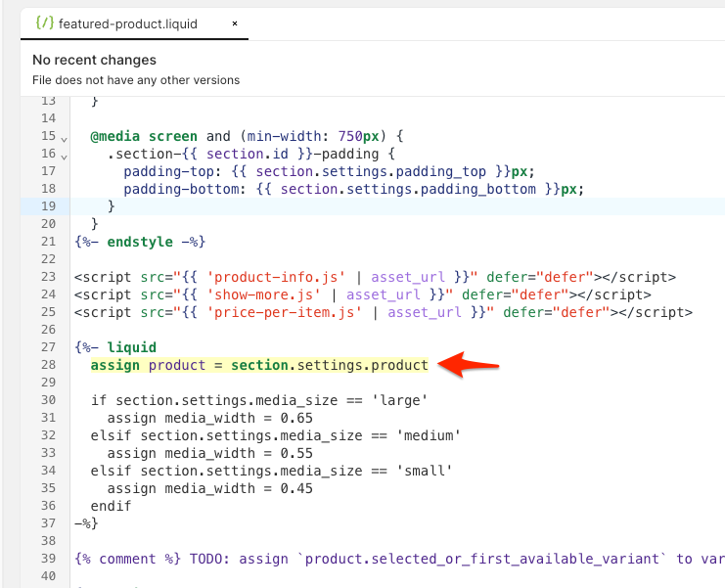Collapse the @media block at line 15

(x=65, y=139)
